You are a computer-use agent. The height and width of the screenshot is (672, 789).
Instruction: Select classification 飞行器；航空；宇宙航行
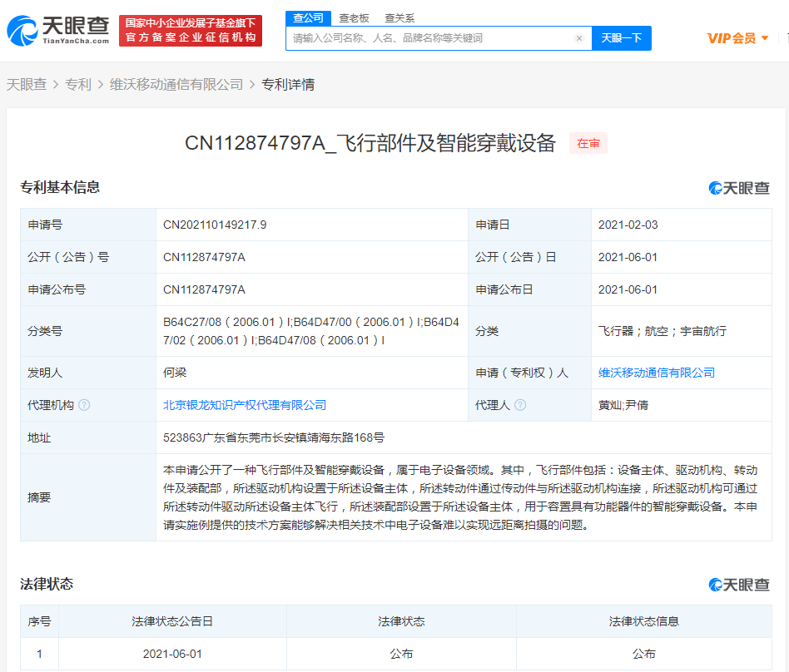click(662, 331)
